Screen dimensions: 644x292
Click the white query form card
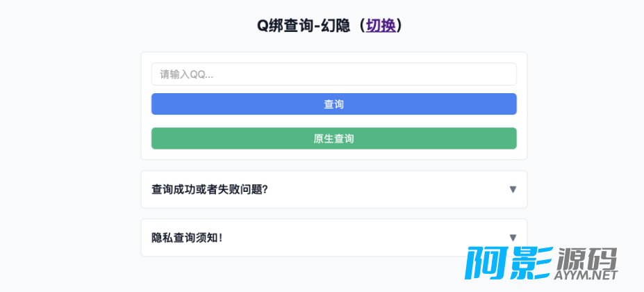pyautogui.click(x=334, y=106)
